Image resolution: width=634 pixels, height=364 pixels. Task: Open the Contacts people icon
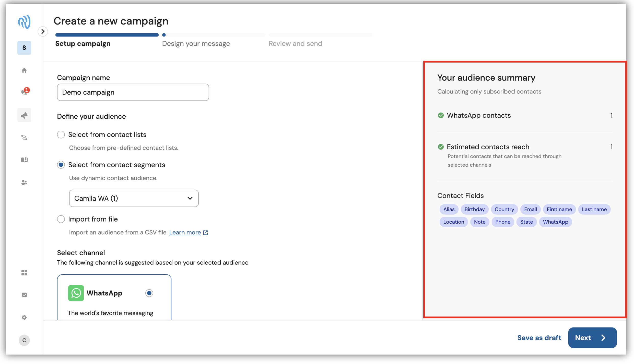tap(24, 182)
